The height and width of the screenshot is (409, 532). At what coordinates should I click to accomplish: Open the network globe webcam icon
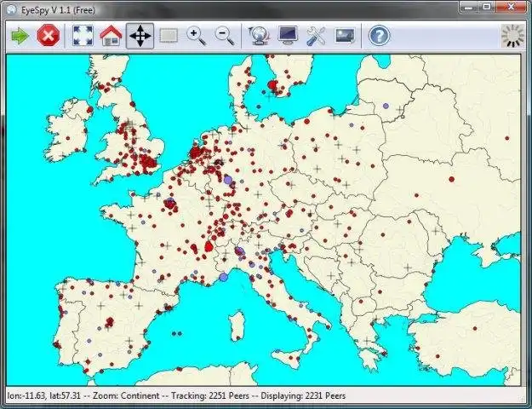tap(259, 36)
